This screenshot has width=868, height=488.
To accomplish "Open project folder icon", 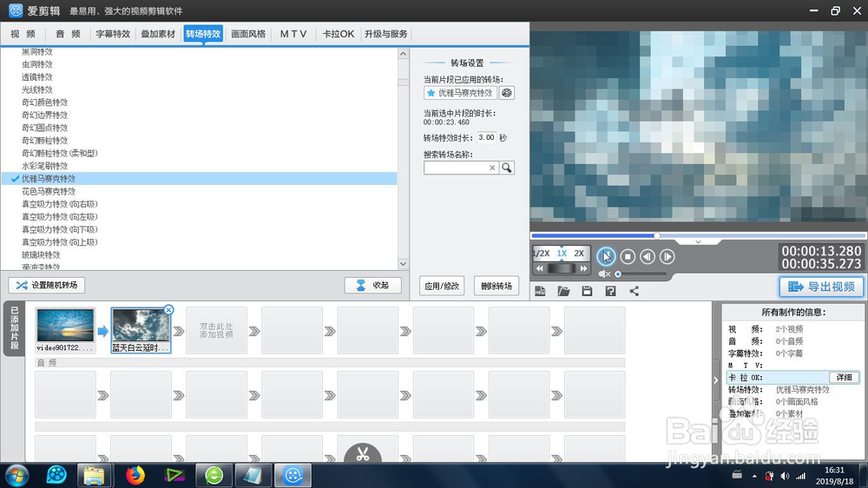I will (563, 291).
